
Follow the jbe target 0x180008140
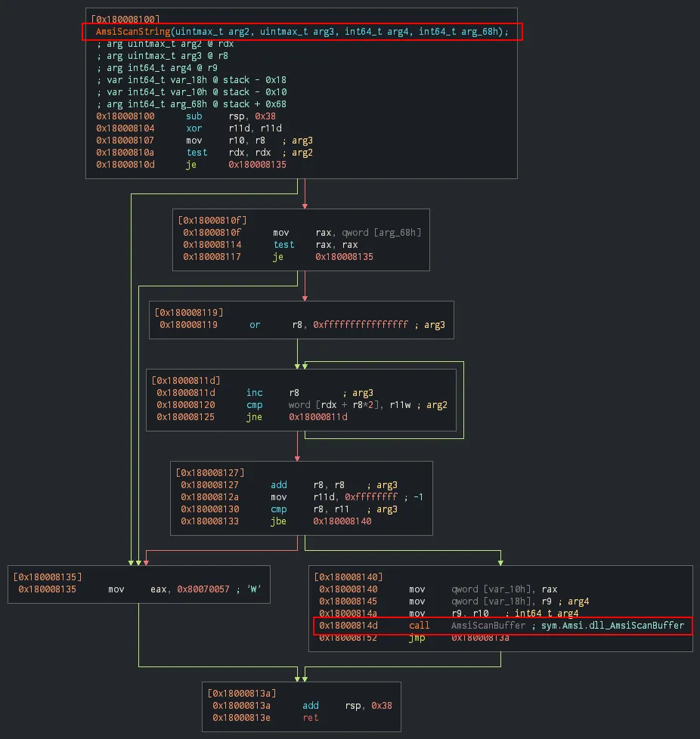[342, 521]
